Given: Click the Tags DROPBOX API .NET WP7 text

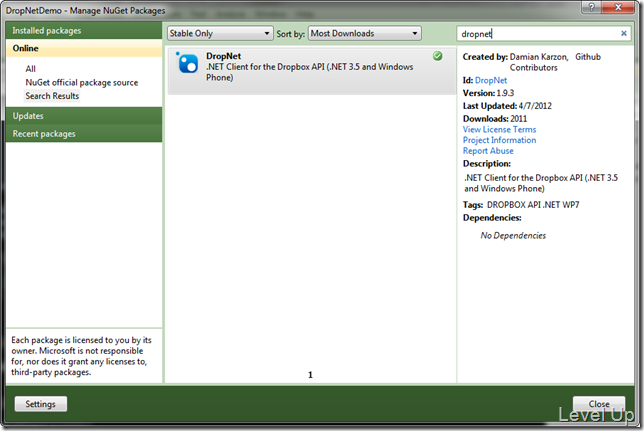Looking at the screenshot, I should (x=521, y=205).
